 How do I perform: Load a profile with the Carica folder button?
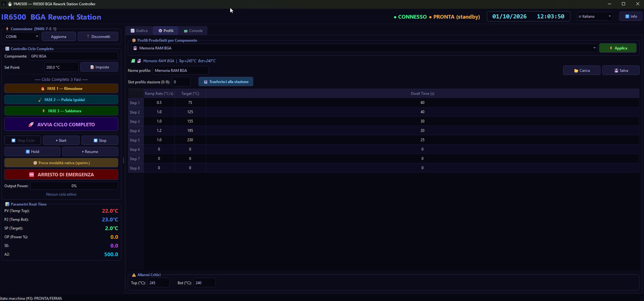pyautogui.click(x=582, y=70)
